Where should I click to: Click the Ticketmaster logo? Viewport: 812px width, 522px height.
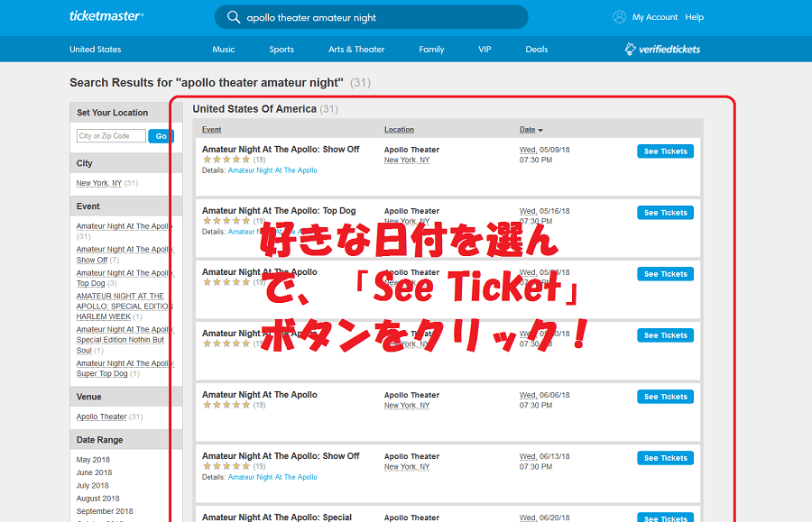(x=106, y=16)
